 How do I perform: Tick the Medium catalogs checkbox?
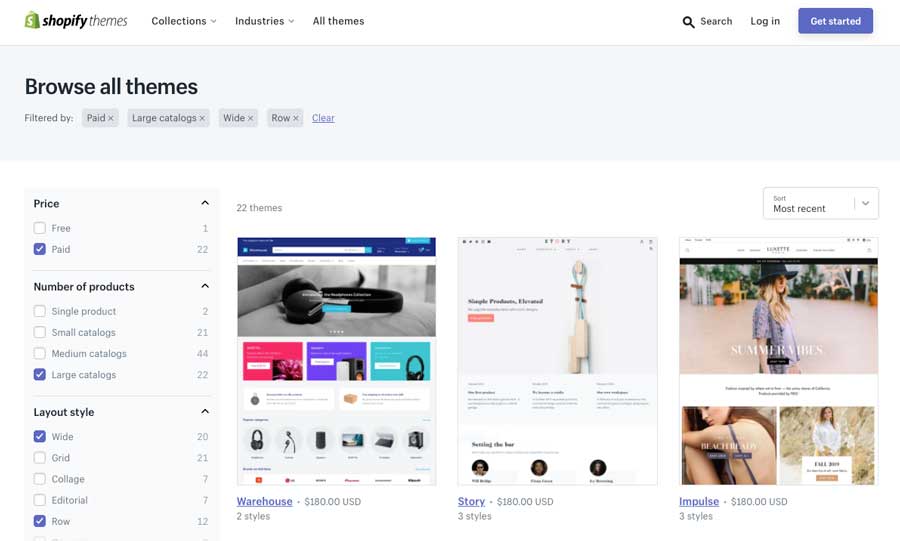[x=40, y=353]
